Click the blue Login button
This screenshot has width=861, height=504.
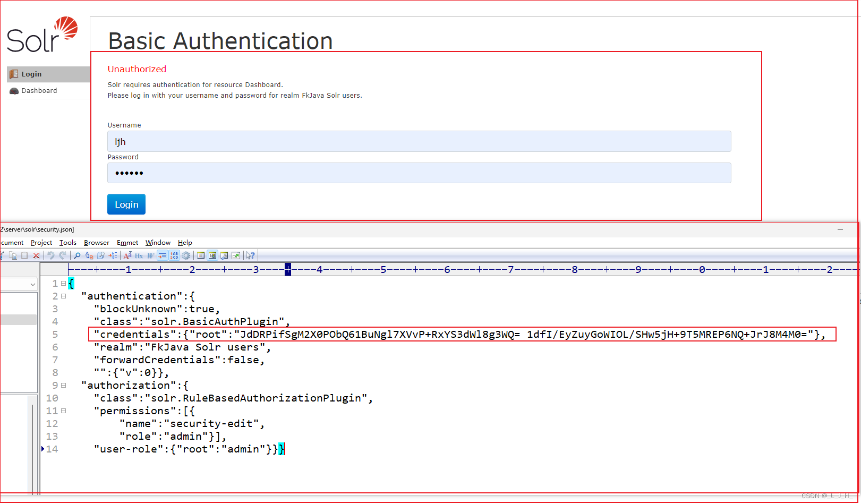pyautogui.click(x=126, y=204)
